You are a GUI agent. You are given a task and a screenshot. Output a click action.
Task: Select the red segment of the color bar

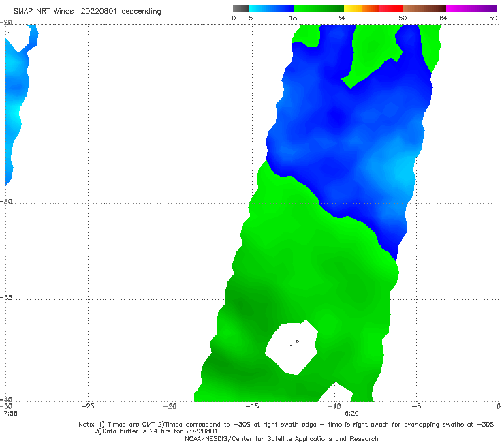391,8
